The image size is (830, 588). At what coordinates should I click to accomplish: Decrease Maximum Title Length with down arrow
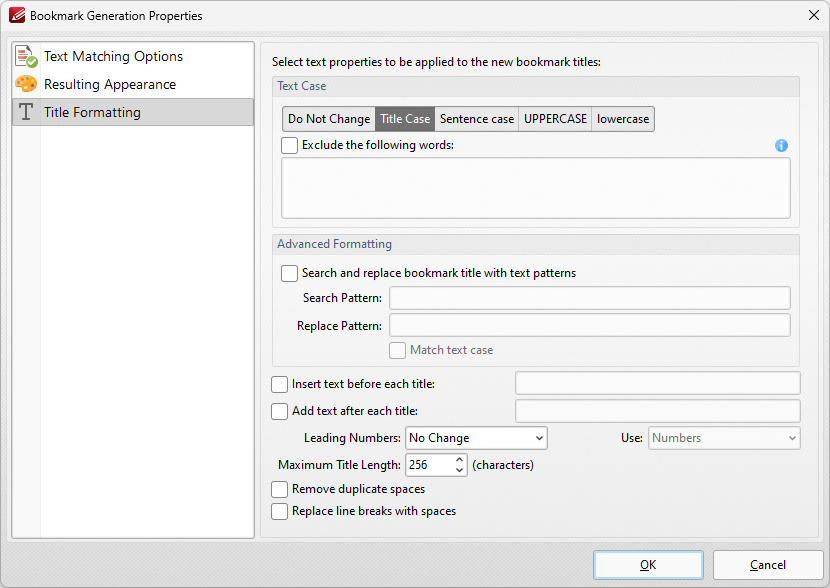pyautogui.click(x=459, y=470)
